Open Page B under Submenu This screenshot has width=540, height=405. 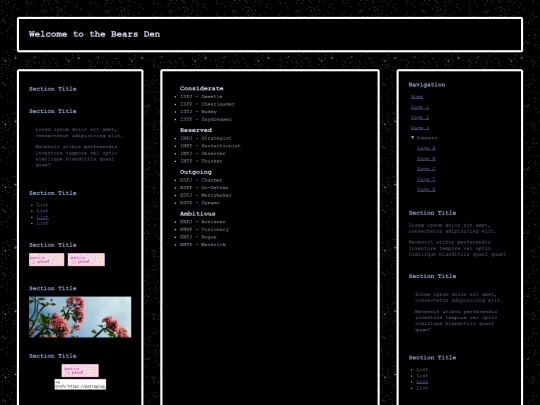tap(426, 159)
